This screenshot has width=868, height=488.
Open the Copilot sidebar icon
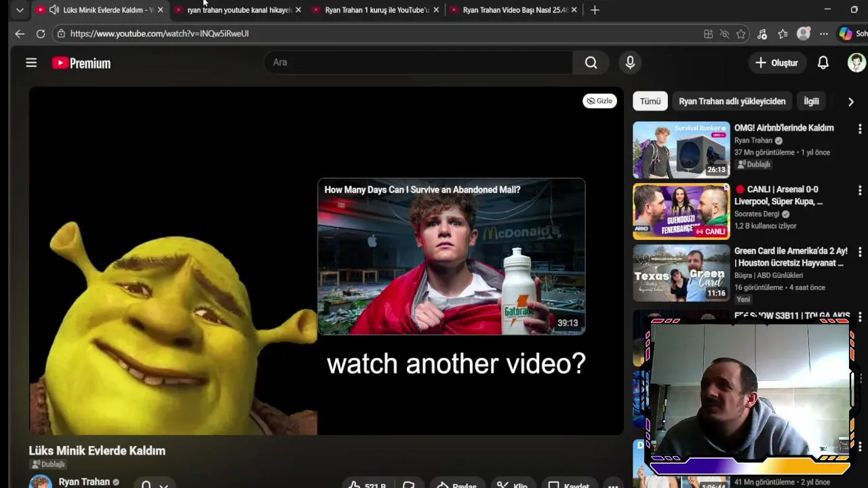845,34
